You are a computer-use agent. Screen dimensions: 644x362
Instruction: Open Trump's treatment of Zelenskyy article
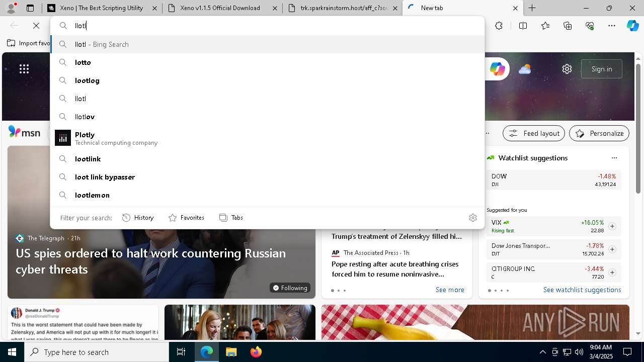point(396,236)
